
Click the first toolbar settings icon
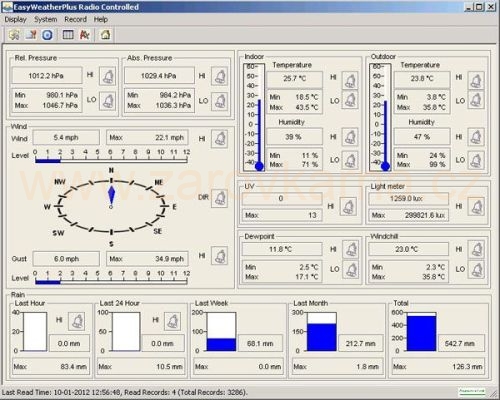14,35
